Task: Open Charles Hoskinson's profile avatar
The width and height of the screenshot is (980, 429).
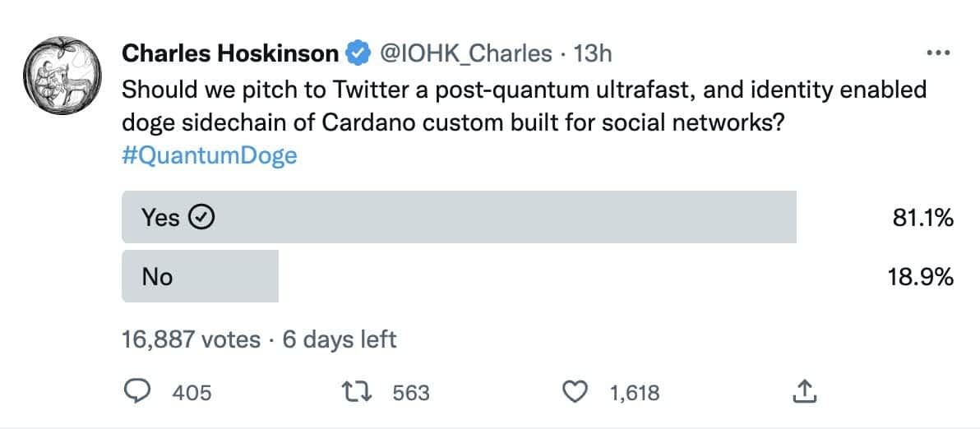Action: click(62, 76)
